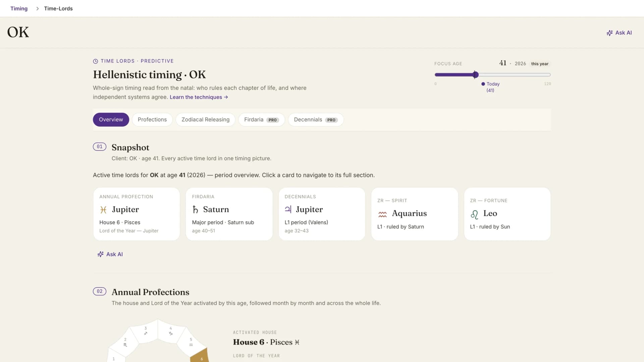644x362 pixels.
Task: Open the Firdaria PRO tab
Action: [x=261, y=120]
